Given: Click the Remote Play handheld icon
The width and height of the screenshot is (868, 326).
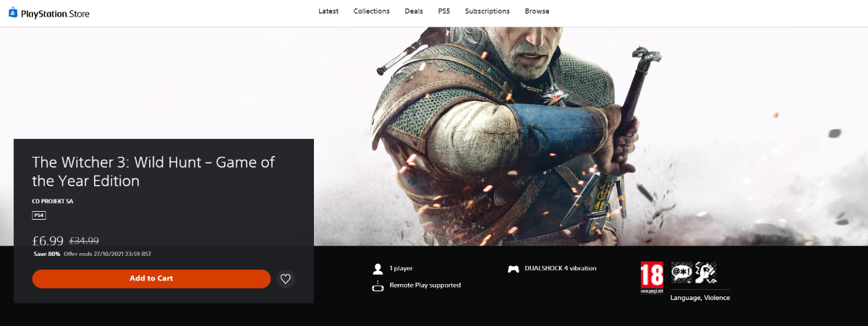Looking at the screenshot, I should click(x=378, y=286).
